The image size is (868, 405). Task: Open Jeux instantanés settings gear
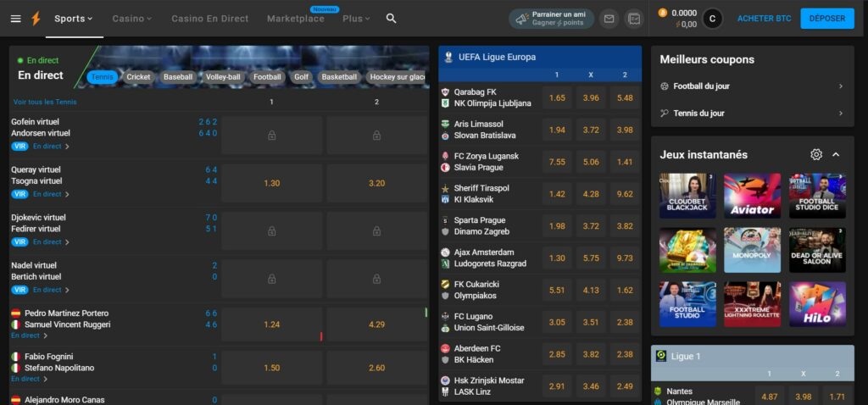[816, 154]
